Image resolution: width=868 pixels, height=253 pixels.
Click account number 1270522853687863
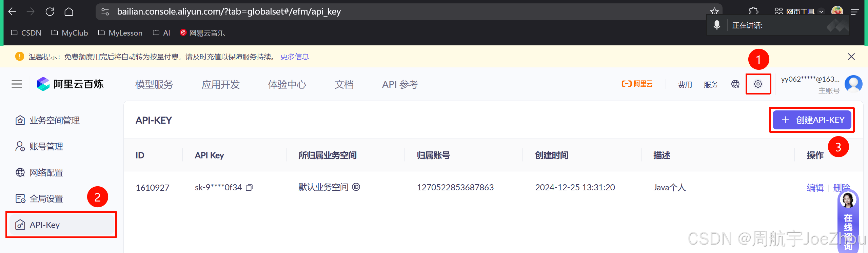pyautogui.click(x=455, y=187)
